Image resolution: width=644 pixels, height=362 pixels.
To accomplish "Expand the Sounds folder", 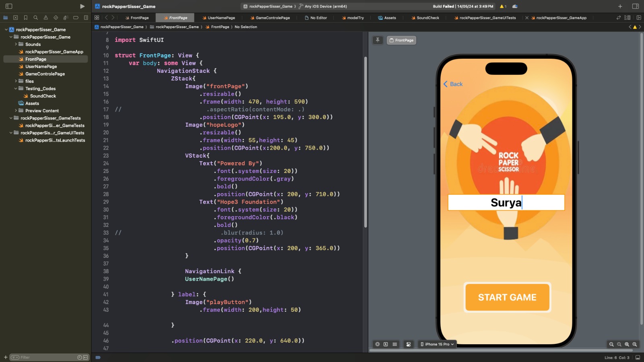I will pyautogui.click(x=16, y=44).
